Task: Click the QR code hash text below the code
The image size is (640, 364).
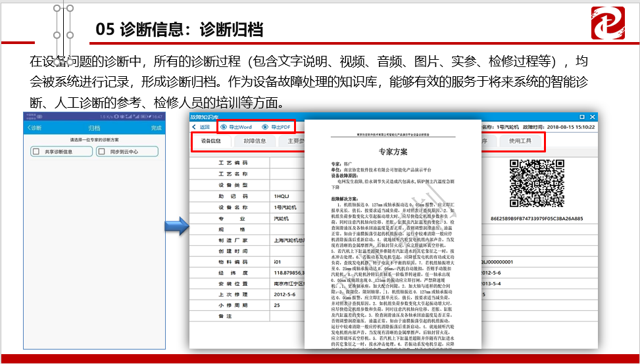Action: pyautogui.click(x=537, y=218)
